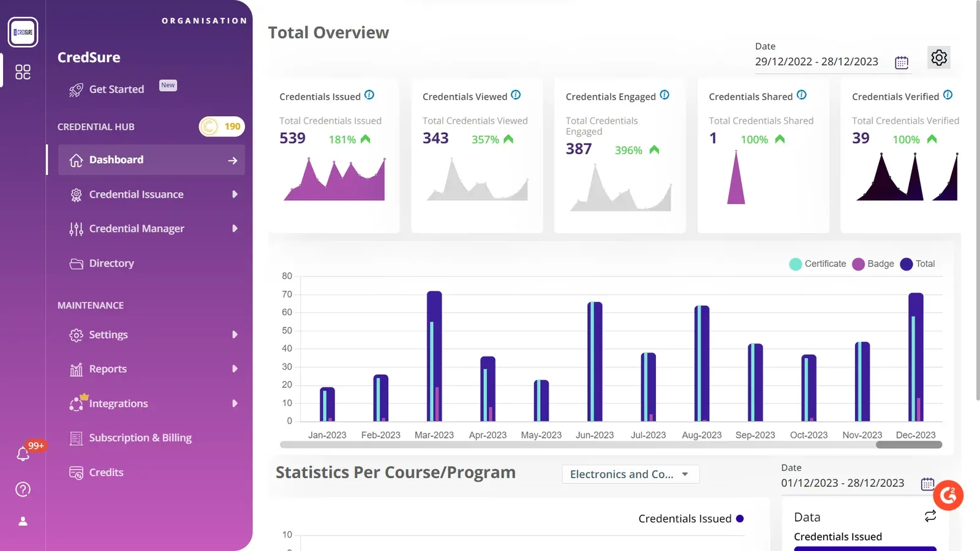This screenshot has height=551, width=980.
Task: Click info icon next to Credentials Issued
Action: click(369, 95)
